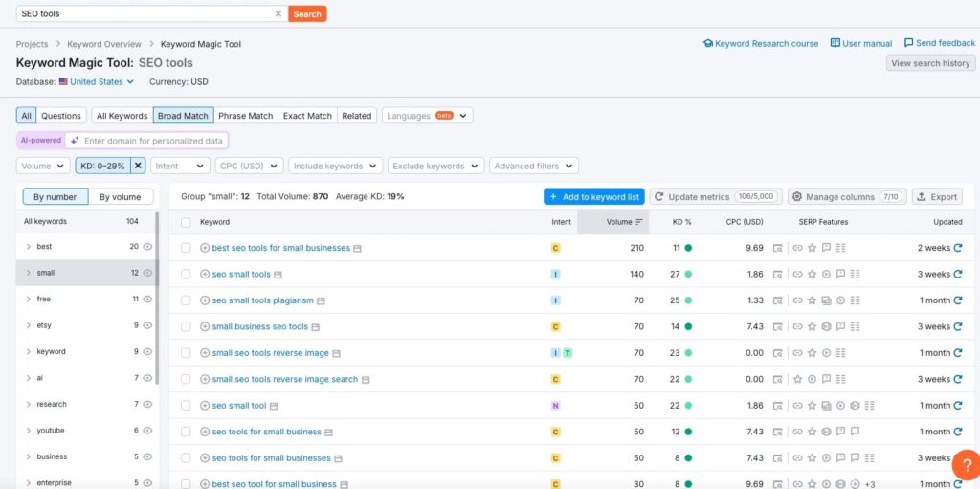Open the Include keywords dropdown
980x489 pixels.
coord(336,166)
